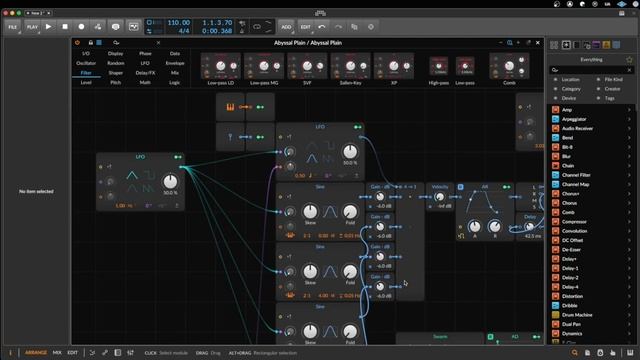Toggle the loop icon in transport
640x360 pixels.
257,27
